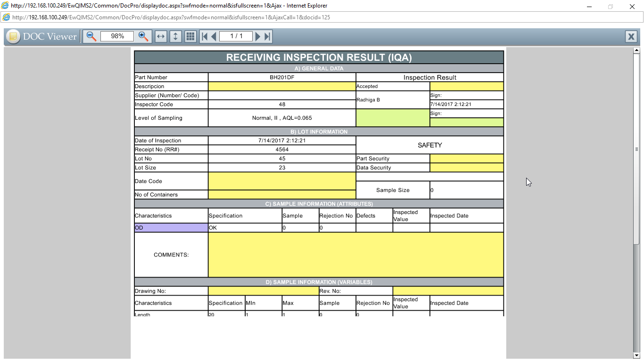Click the 1 / 1 page number field
Screen dimensions: 644x362
[236, 36]
